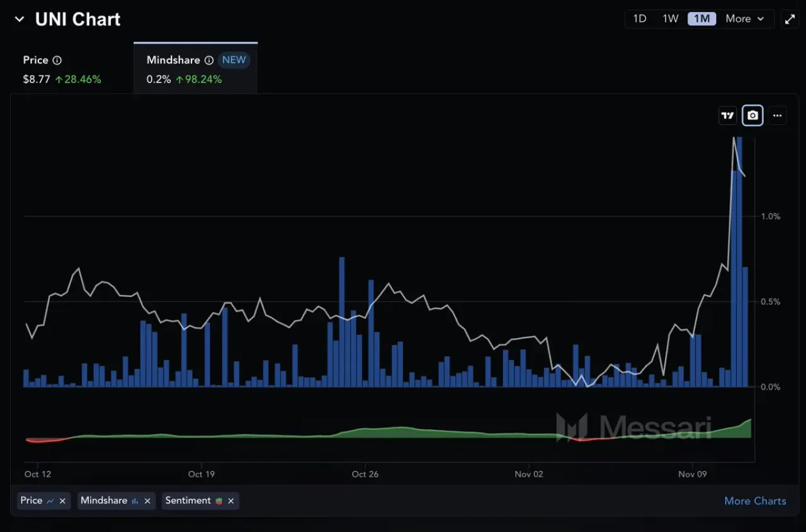The height and width of the screenshot is (532, 806).
Task: Open chart in TradingView icon
Action: [x=728, y=116]
